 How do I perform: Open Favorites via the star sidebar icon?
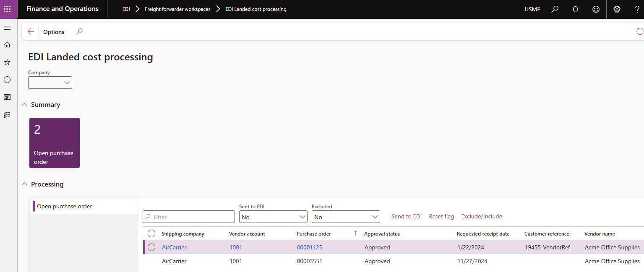coord(7,62)
